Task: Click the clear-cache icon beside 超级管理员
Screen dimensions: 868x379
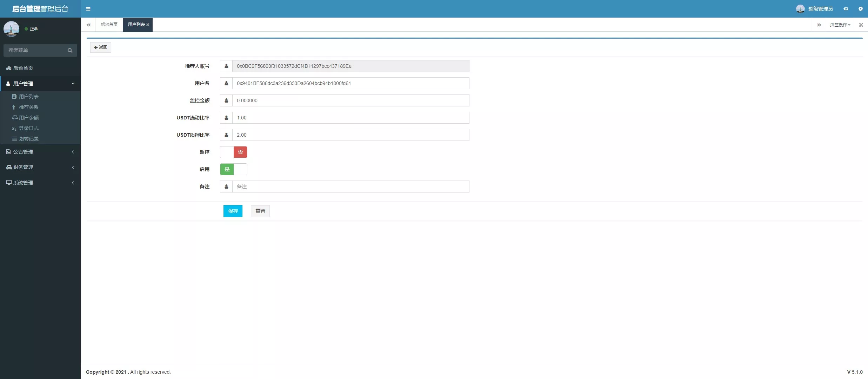Action: pyautogui.click(x=846, y=9)
